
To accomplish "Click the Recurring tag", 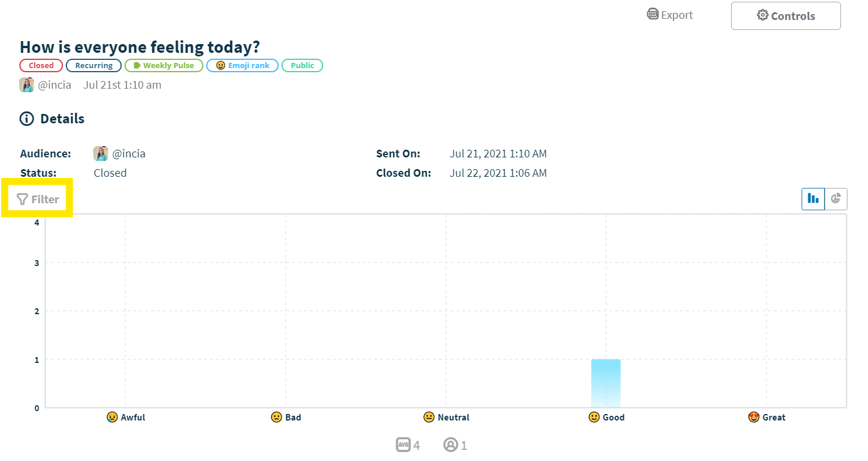I will (93, 65).
